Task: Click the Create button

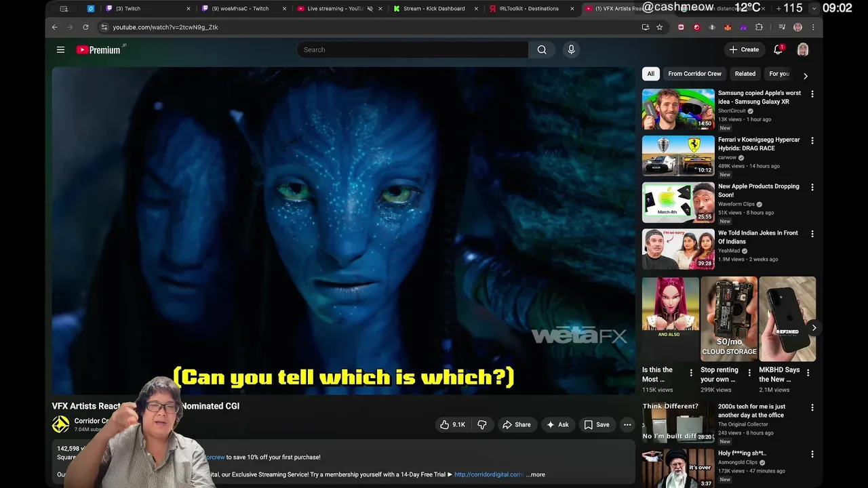Action: click(744, 49)
